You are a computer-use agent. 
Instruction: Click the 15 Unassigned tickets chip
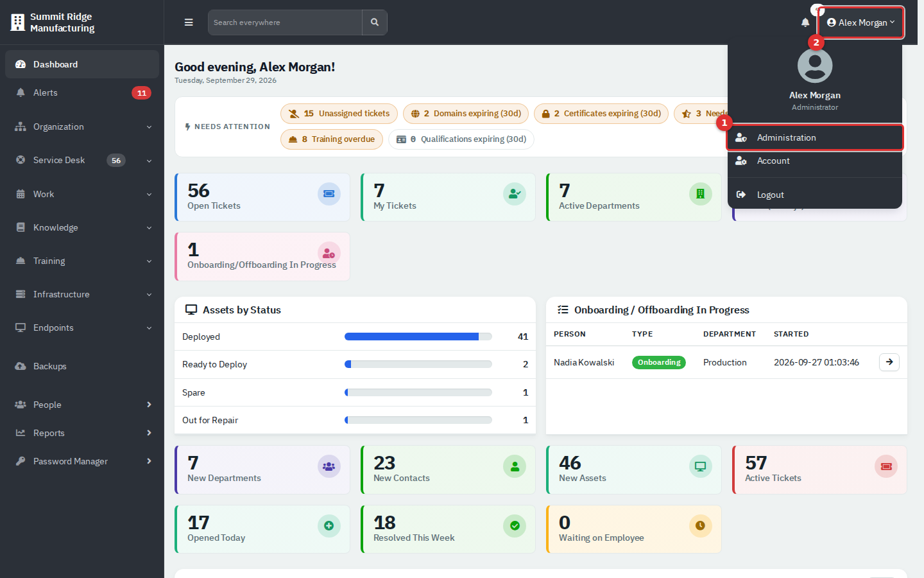click(x=339, y=114)
